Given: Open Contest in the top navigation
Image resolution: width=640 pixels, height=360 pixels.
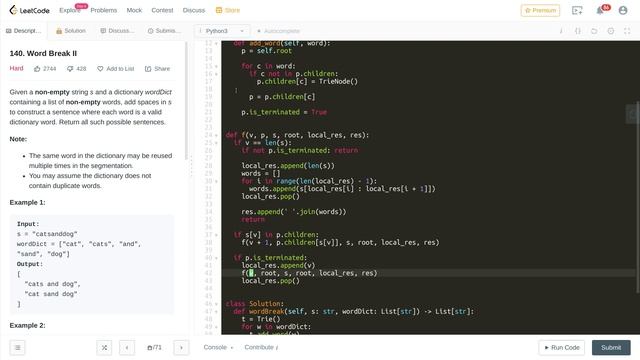Looking at the screenshot, I should (162, 10).
